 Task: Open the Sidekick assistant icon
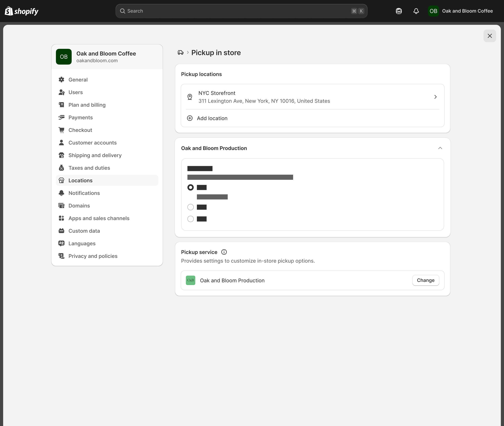click(x=399, y=11)
